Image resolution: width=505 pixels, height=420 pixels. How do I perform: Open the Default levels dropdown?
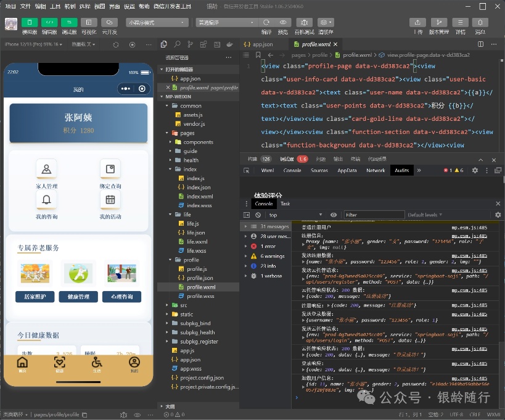pos(424,215)
